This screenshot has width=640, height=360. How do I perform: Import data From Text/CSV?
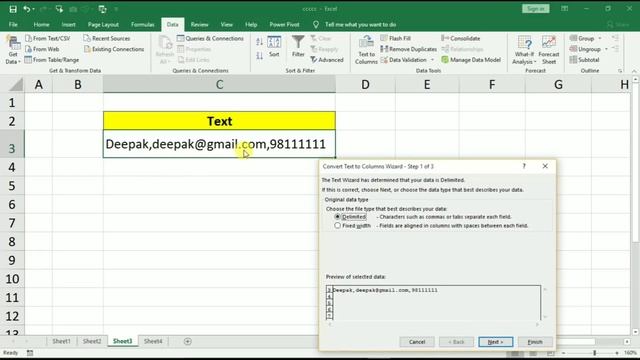click(48, 38)
